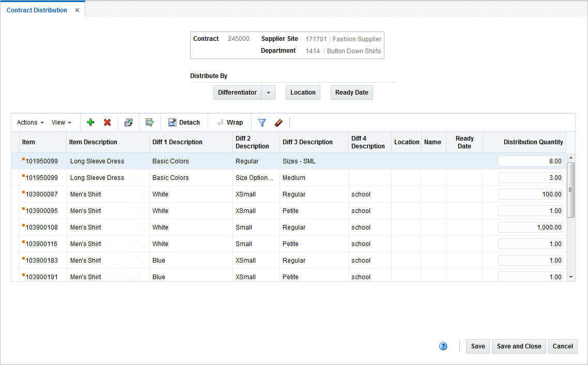The width and height of the screenshot is (588, 365).
Task: Open the Detach table view
Action: click(184, 122)
